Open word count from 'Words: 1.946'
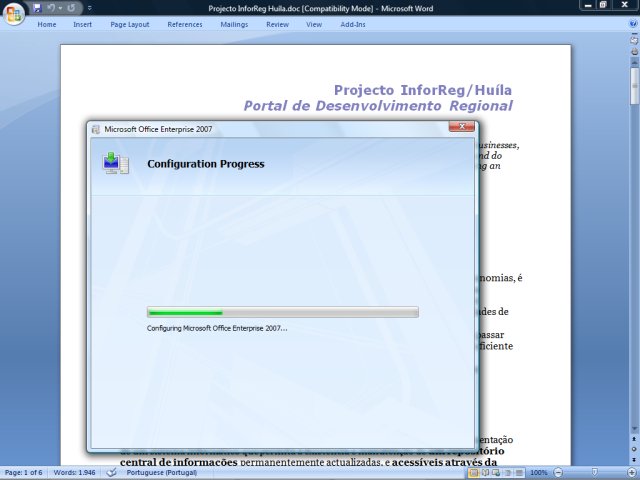 (74, 473)
